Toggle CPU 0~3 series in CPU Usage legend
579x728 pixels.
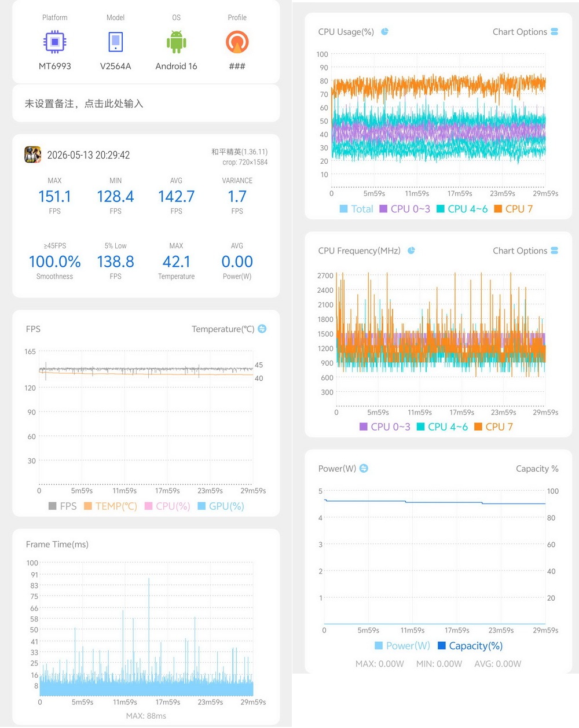point(405,209)
